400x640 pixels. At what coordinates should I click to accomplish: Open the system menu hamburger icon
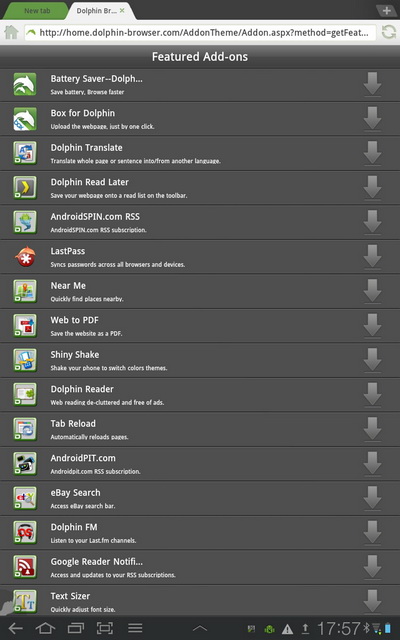click(x=135, y=628)
